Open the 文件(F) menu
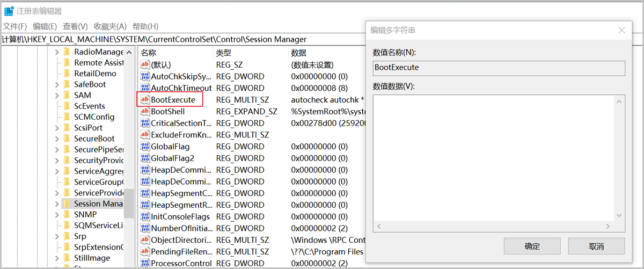The image size is (644, 269). click(x=15, y=26)
